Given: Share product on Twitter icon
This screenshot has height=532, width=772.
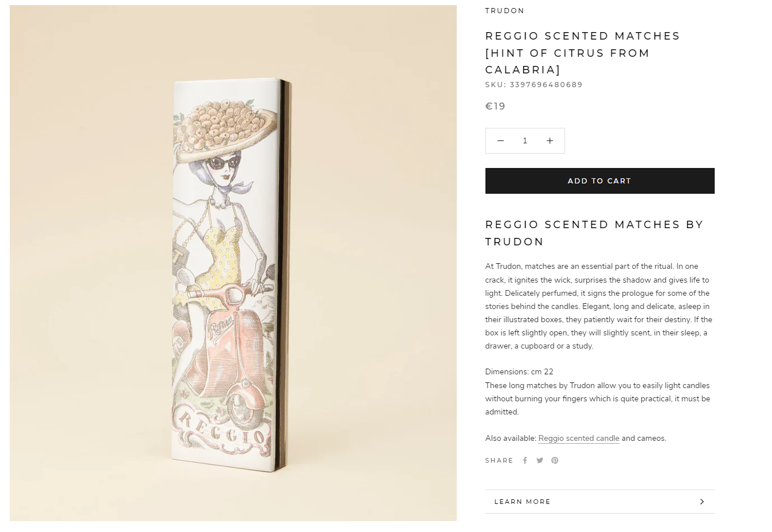Looking at the screenshot, I should [539, 460].
